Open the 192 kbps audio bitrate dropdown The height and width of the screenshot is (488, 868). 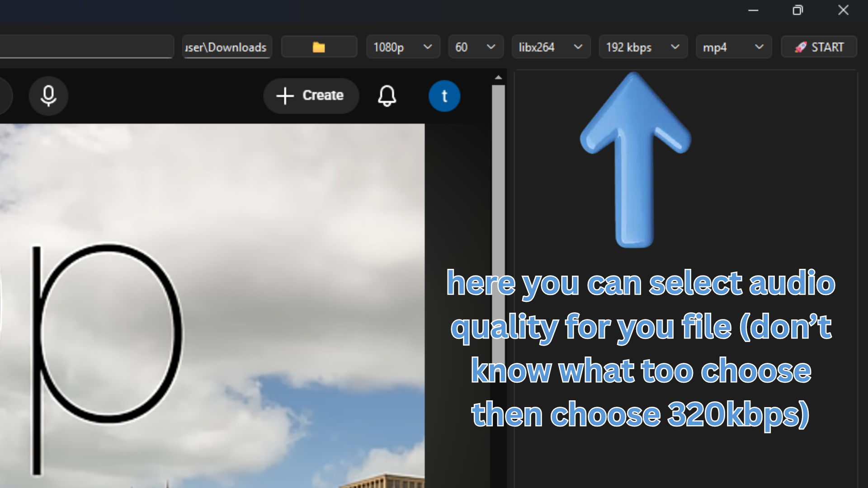[x=643, y=47]
